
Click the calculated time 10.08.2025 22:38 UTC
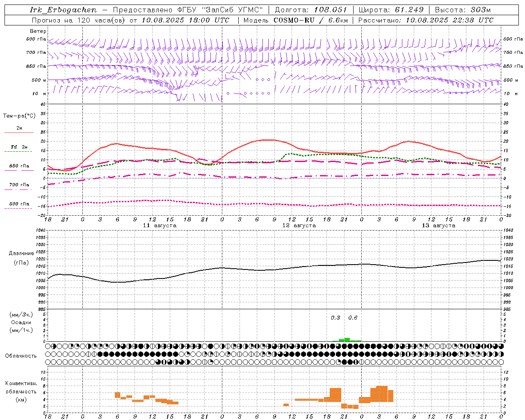450,20
